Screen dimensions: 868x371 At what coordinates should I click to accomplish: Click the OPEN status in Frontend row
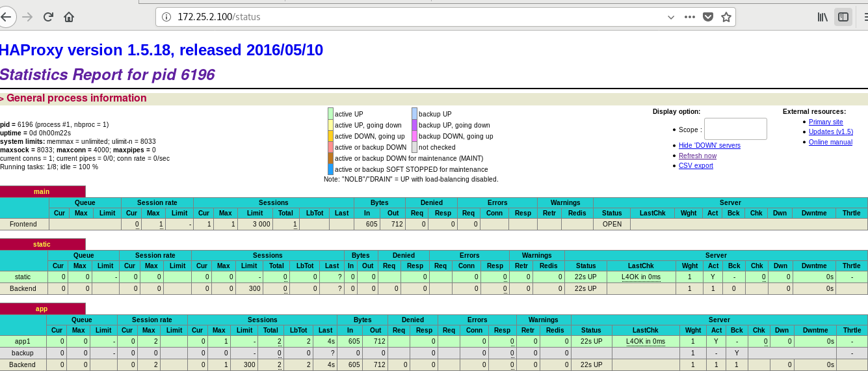pyautogui.click(x=612, y=224)
